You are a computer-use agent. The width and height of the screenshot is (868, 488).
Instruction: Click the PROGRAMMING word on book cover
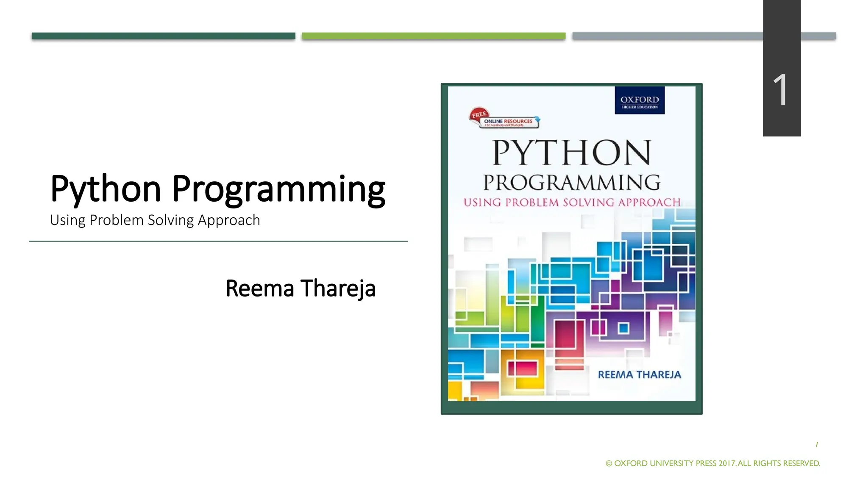pyautogui.click(x=571, y=183)
